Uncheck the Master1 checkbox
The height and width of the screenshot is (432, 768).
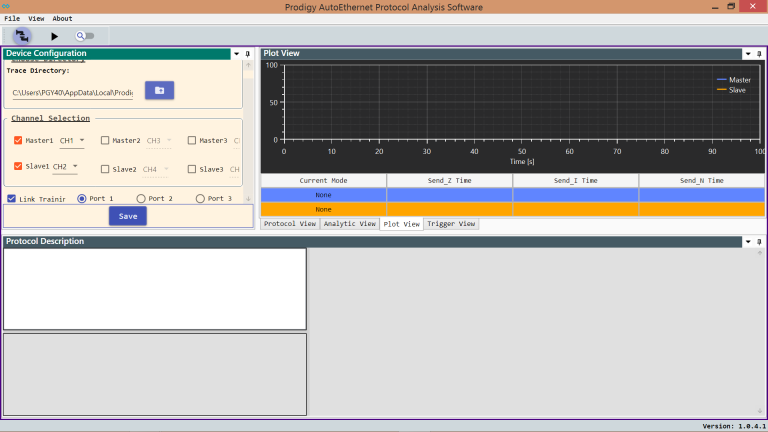pyautogui.click(x=18, y=140)
